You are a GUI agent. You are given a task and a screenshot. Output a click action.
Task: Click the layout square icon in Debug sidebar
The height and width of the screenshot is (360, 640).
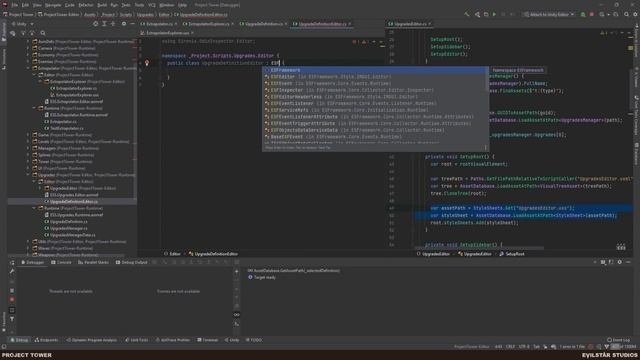pos(12,310)
